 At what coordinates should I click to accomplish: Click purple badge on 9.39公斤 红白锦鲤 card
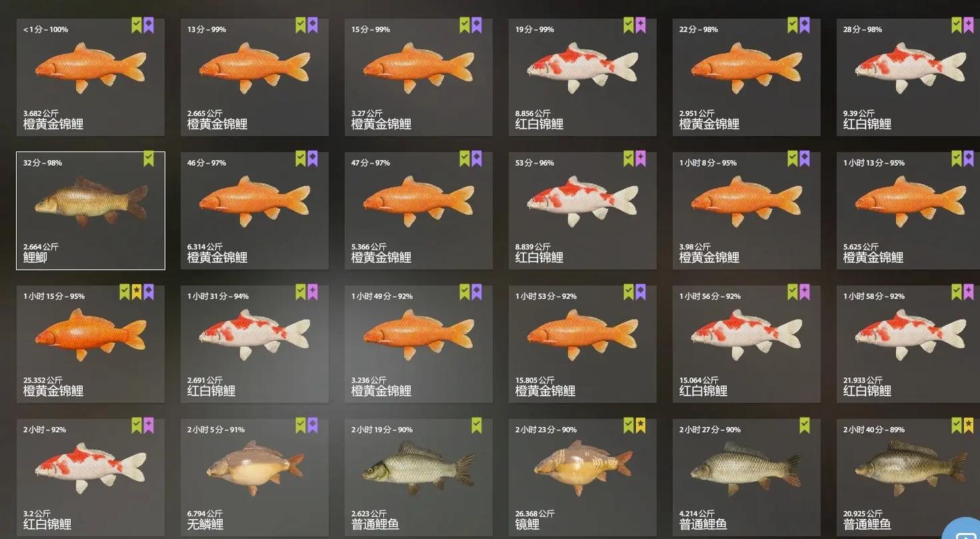pos(969,26)
